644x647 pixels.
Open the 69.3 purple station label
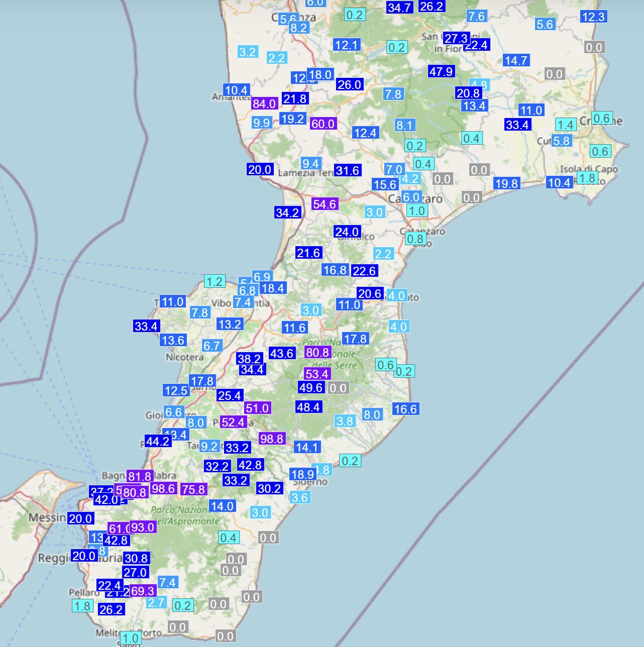(x=143, y=591)
